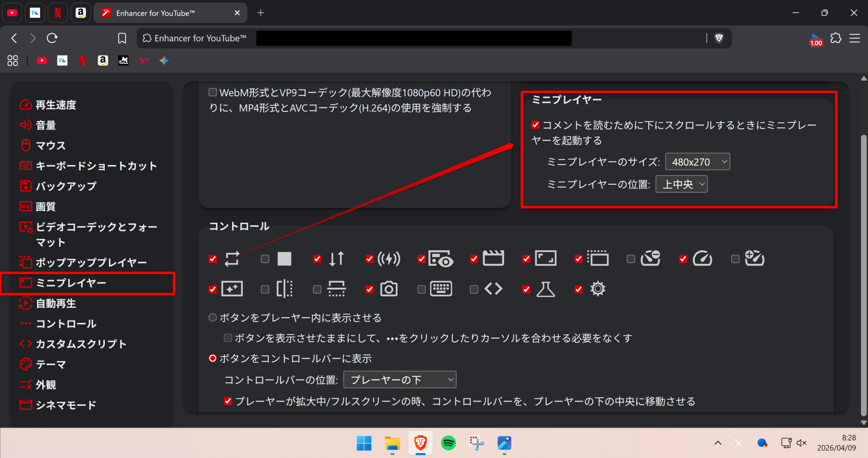Uncheck the mini player on scroll checkbox
The image size is (868, 458).
pyautogui.click(x=535, y=125)
